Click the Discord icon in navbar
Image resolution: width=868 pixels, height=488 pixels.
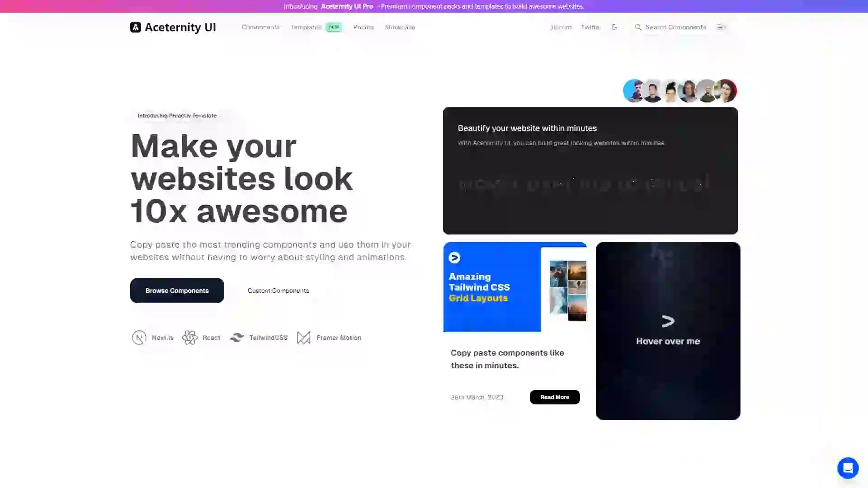[x=560, y=27]
